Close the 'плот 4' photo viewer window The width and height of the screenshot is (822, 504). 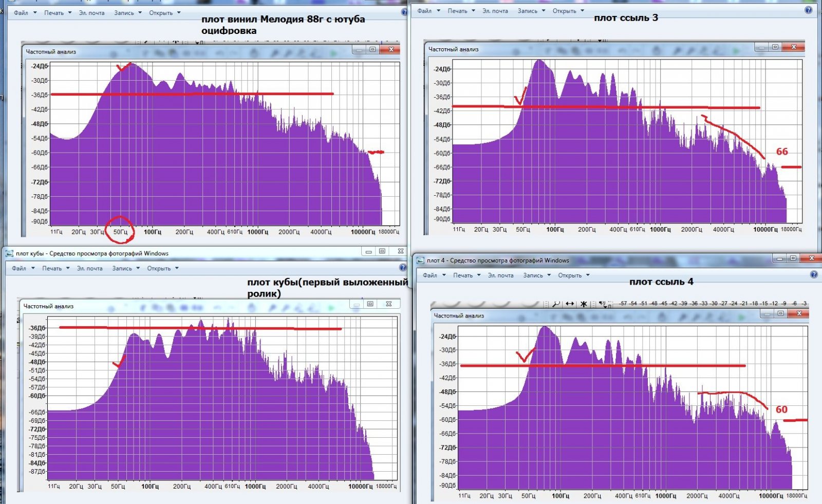click(x=812, y=258)
